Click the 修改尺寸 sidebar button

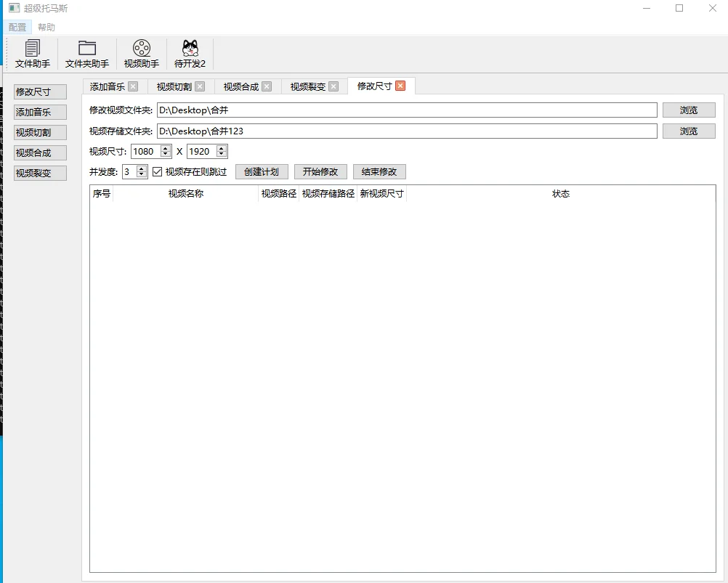tap(41, 91)
